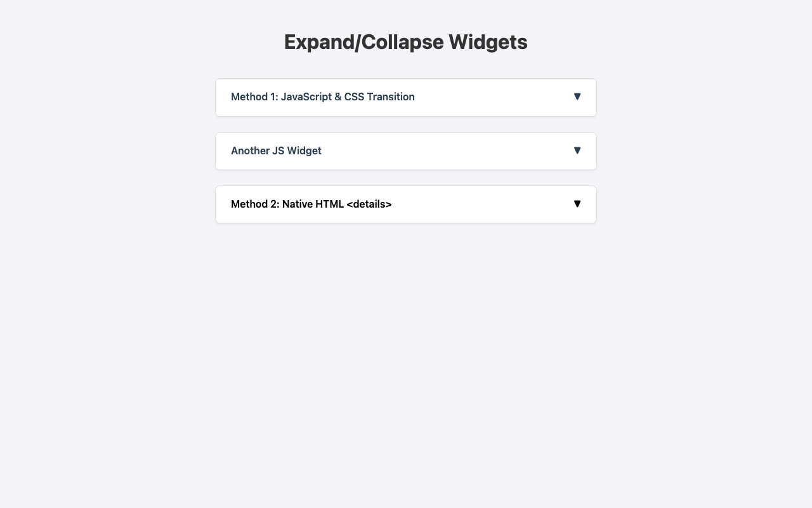Click the text Method 1: JavaScript & CSS Transition
Viewport: 812px width, 508px height.
pyautogui.click(x=322, y=97)
